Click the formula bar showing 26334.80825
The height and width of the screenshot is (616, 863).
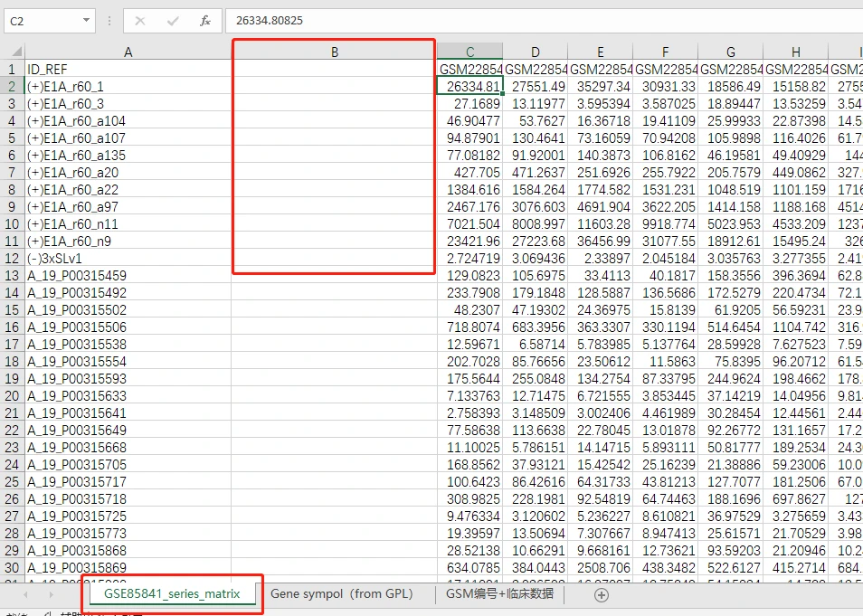(544, 21)
